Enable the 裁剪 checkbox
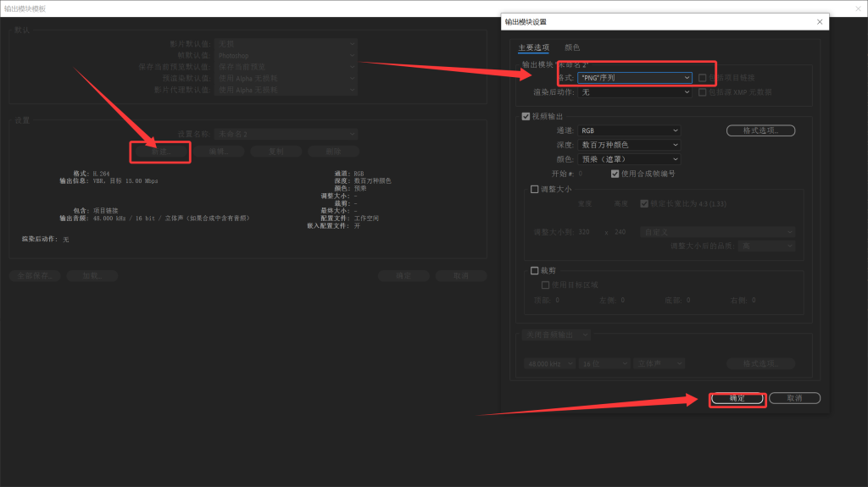This screenshot has width=868, height=487. [x=534, y=270]
